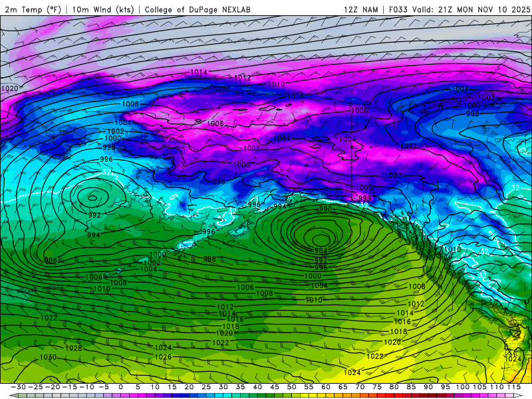
Task: Select the 25 degree scale label
Action: pyautogui.click(x=206, y=387)
